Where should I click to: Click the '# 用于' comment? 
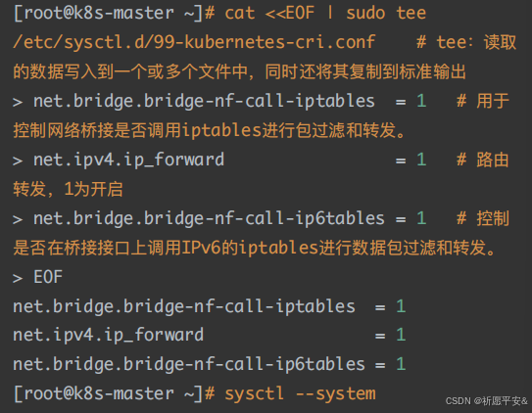pyautogui.click(x=483, y=101)
